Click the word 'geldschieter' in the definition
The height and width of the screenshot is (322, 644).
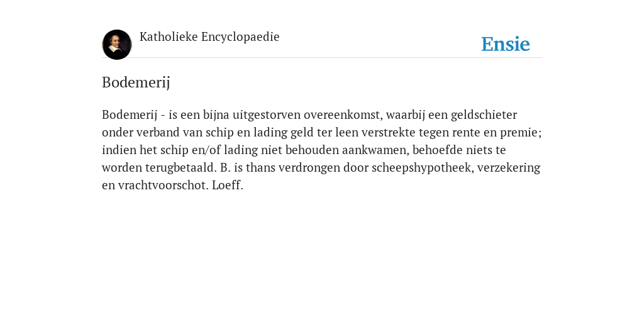[484, 115]
